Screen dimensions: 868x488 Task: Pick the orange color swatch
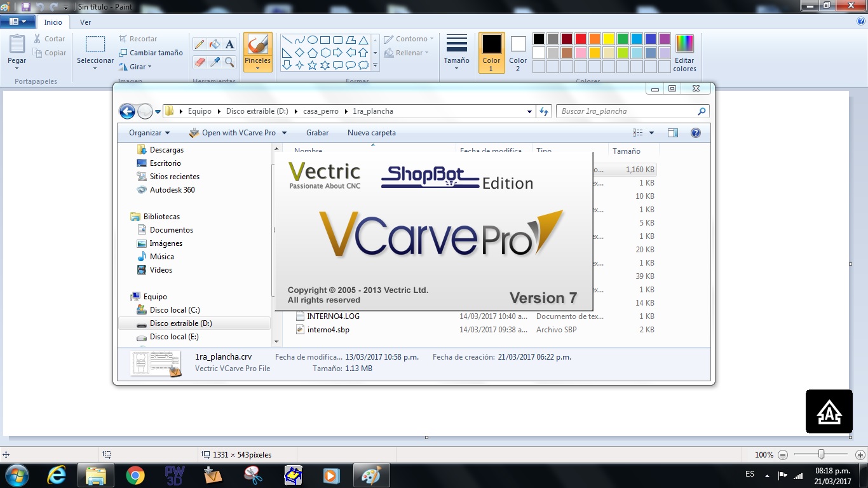tap(594, 39)
